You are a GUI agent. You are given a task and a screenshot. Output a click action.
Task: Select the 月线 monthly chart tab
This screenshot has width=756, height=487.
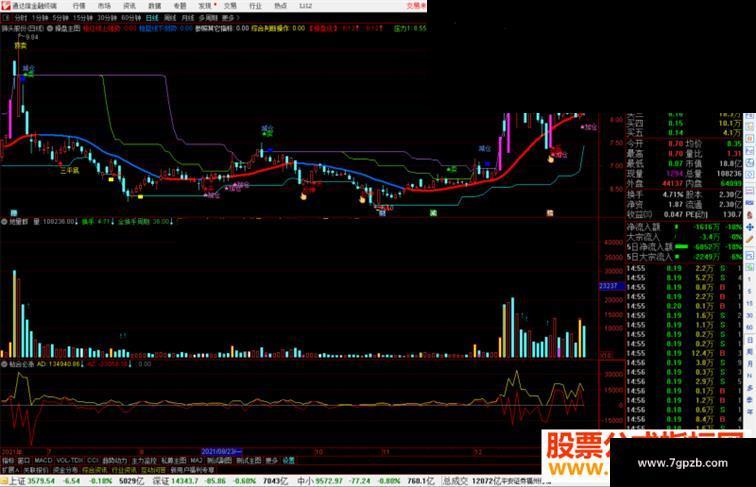pos(188,18)
